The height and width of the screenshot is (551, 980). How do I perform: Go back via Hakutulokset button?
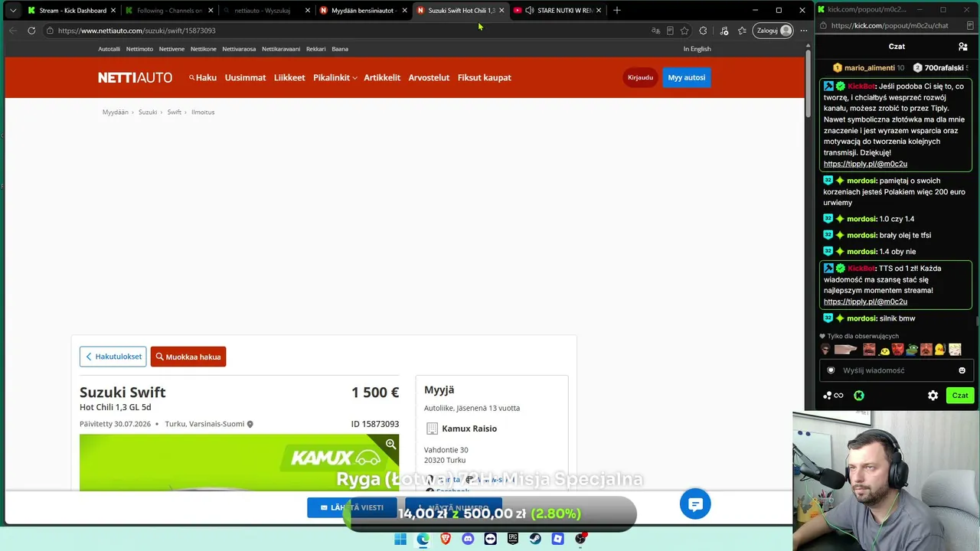(x=113, y=357)
